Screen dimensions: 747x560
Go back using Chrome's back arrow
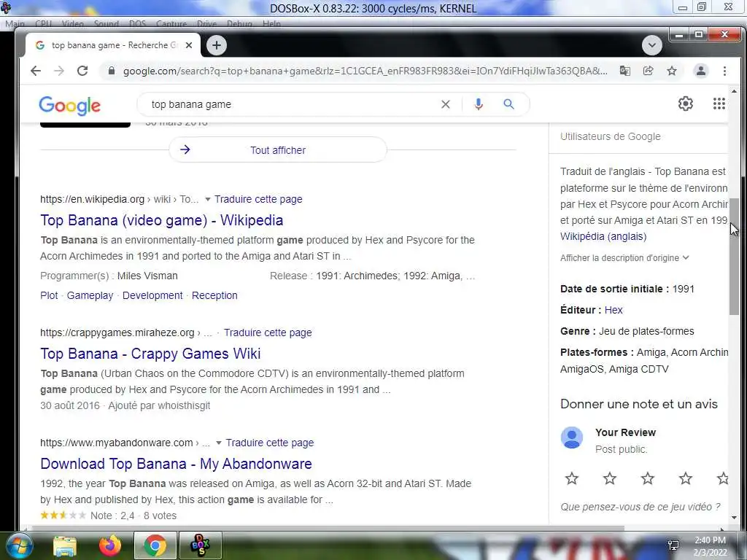36,71
